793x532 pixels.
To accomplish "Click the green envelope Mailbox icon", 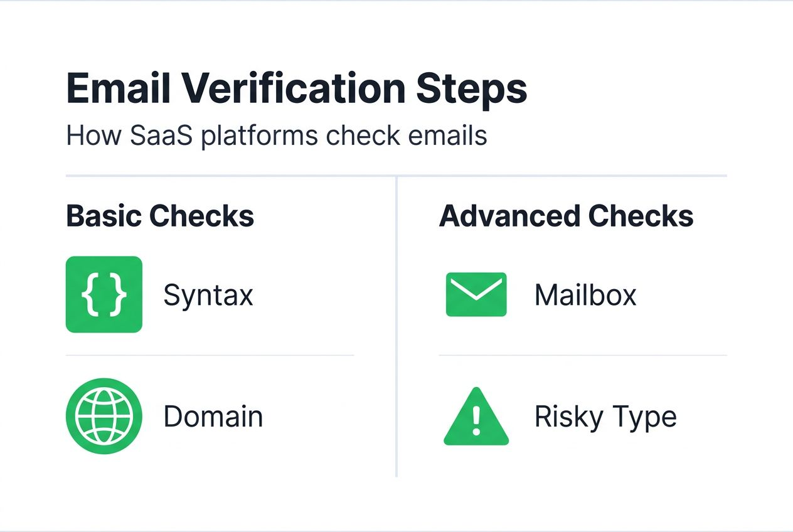I will coord(476,294).
